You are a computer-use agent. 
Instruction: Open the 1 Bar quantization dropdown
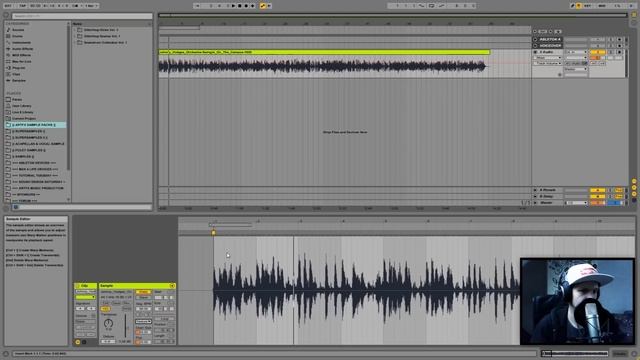point(91,6)
